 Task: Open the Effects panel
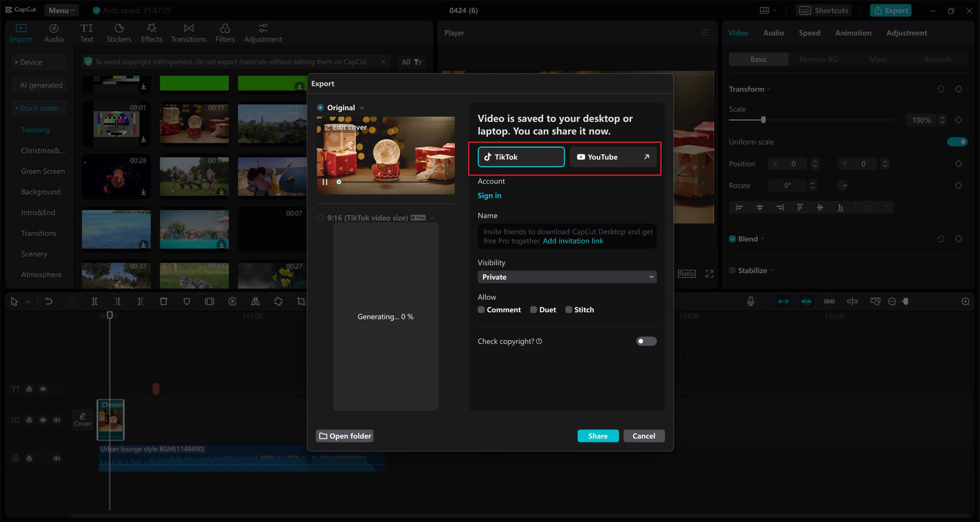point(152,33)
